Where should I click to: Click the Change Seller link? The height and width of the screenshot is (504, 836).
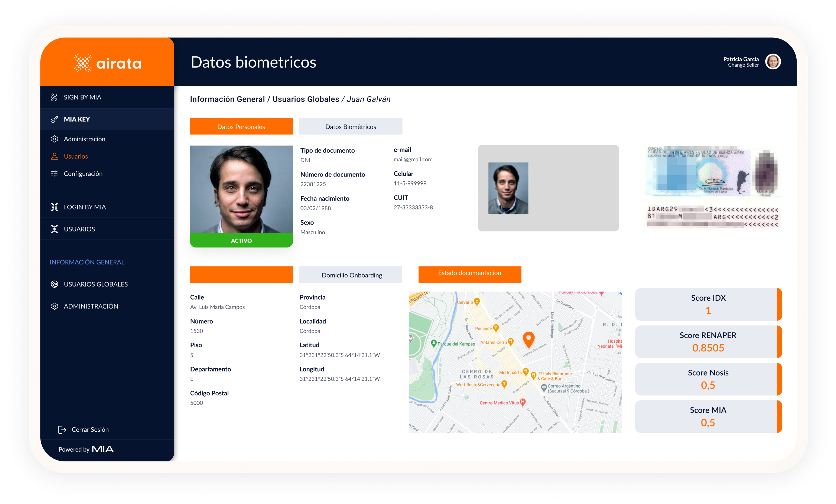coord(743,65)
